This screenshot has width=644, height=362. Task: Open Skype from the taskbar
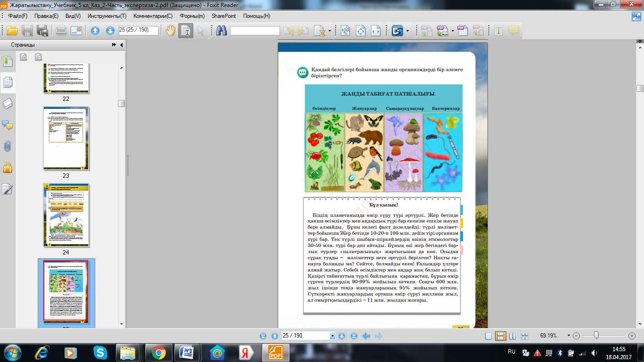click(x=100, y=352)
